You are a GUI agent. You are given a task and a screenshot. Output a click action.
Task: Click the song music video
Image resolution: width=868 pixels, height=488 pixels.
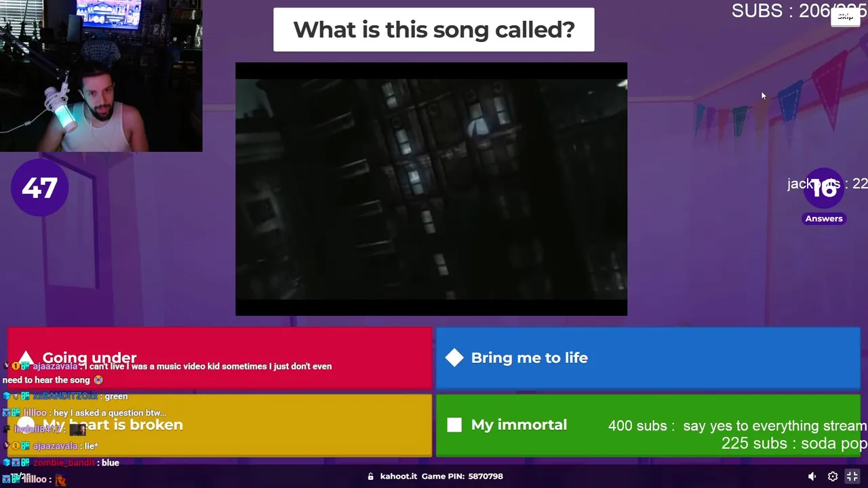(x=431, y=189)
